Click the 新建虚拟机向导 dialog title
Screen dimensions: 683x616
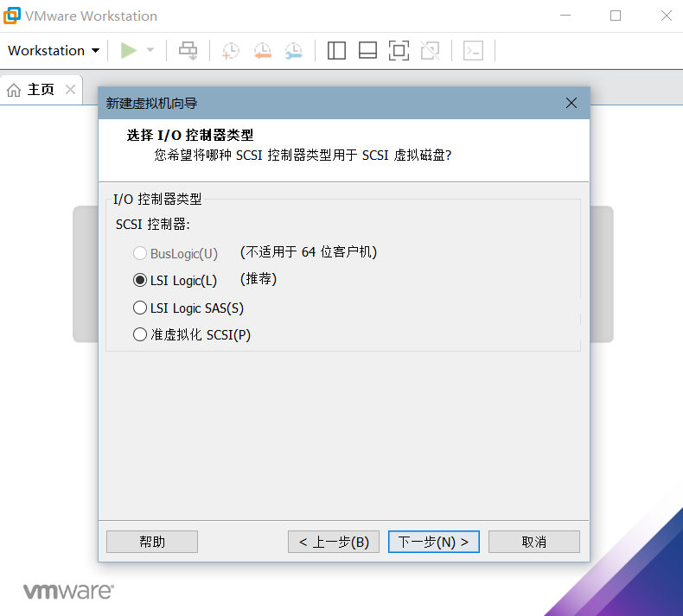tap(151, 103)
